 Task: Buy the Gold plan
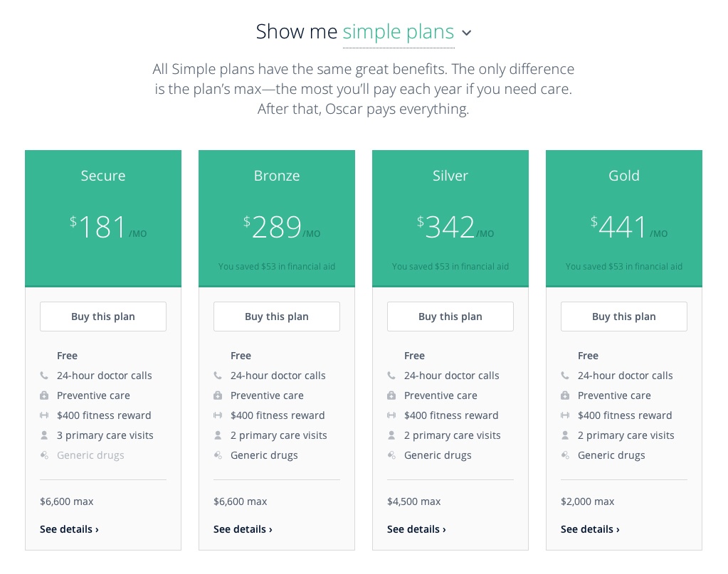tap(624, 317)
